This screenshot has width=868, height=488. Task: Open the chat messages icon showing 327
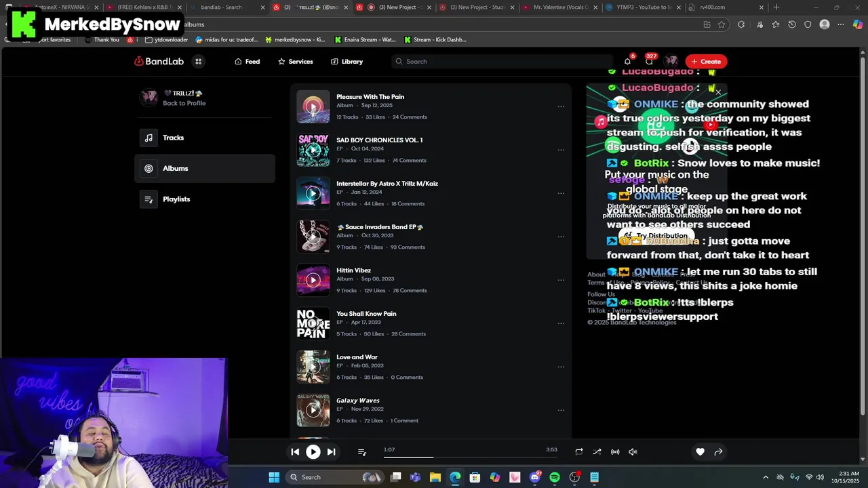point(649,62)
